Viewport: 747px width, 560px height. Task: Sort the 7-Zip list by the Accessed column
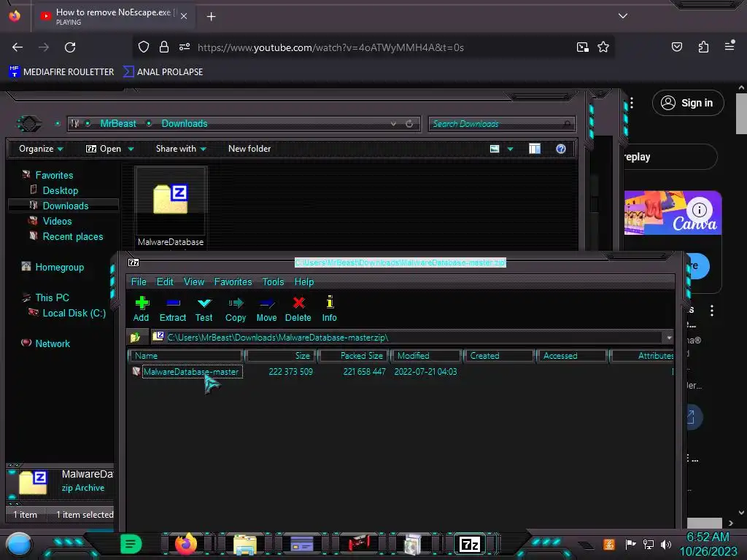pyautogui.click(x=572, y=356)
